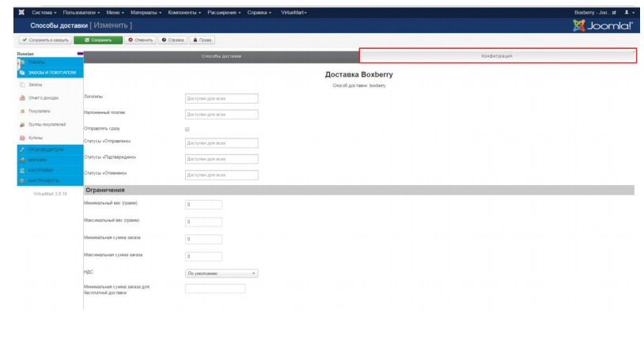Viewport: 644px width, 355px height.
Task: Expand the ИНСТРУМЕНТЫ sidebar section
Action: coord(50,180)
